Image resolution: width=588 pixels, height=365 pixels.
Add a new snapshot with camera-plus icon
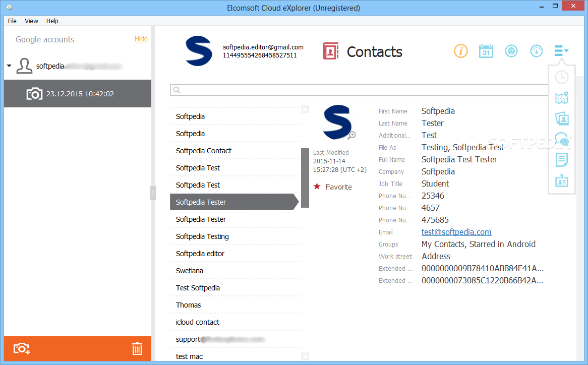21,348
